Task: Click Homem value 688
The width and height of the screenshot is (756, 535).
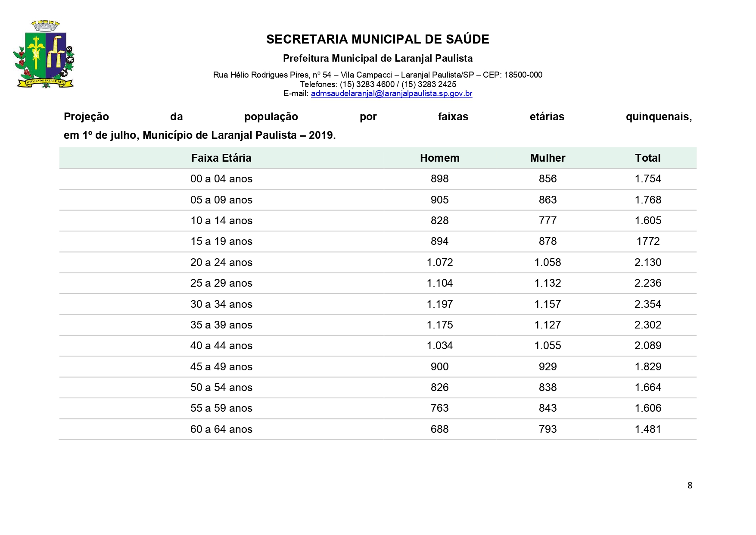Action: [x=440, y=429]
